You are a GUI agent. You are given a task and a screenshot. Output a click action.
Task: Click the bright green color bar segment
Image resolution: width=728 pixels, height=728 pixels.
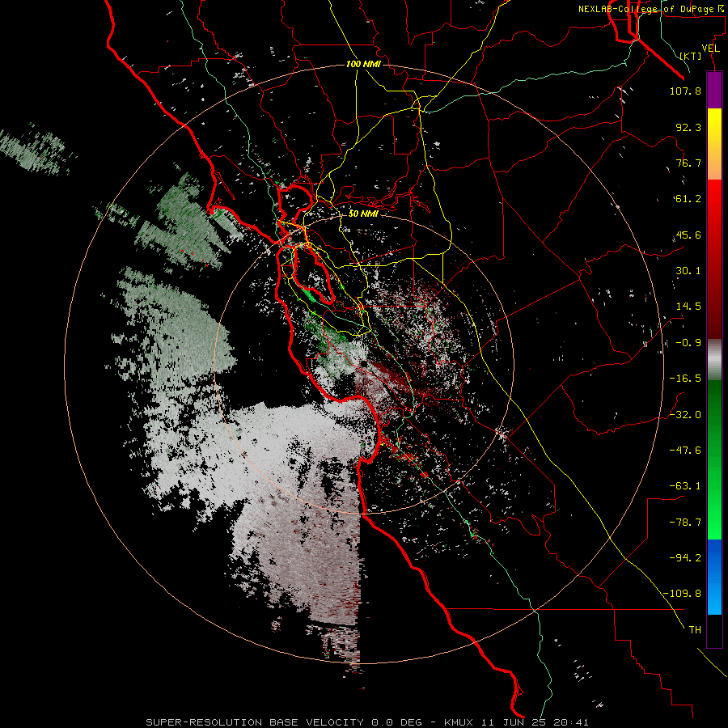coord(714,510)
